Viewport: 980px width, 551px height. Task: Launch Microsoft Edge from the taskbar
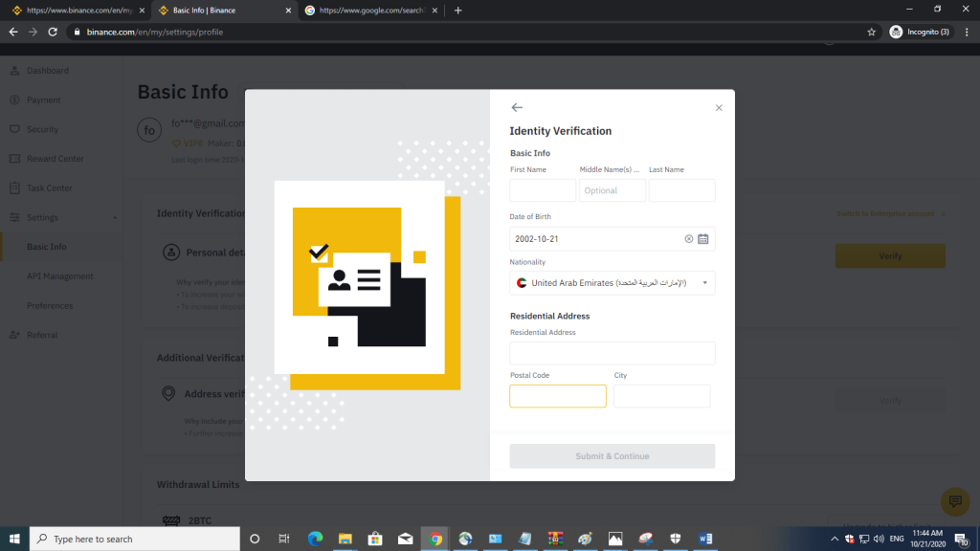coord(315,539)
